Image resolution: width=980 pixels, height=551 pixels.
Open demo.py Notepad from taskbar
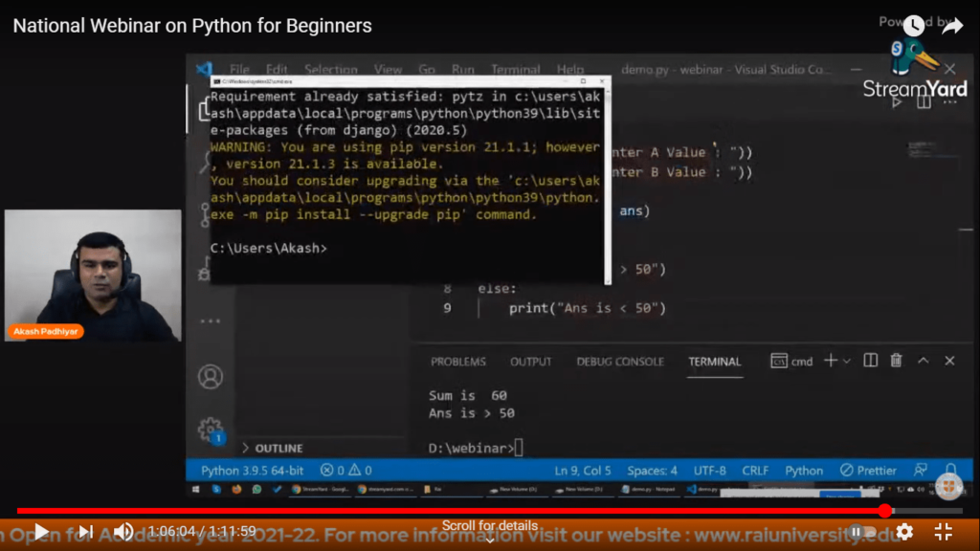[x=648, y=489]
